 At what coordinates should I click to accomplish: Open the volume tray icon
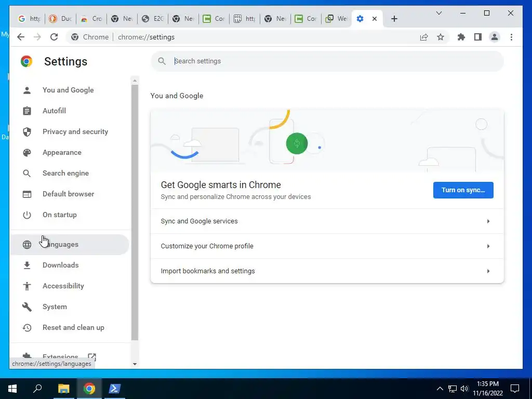point(464,389)
